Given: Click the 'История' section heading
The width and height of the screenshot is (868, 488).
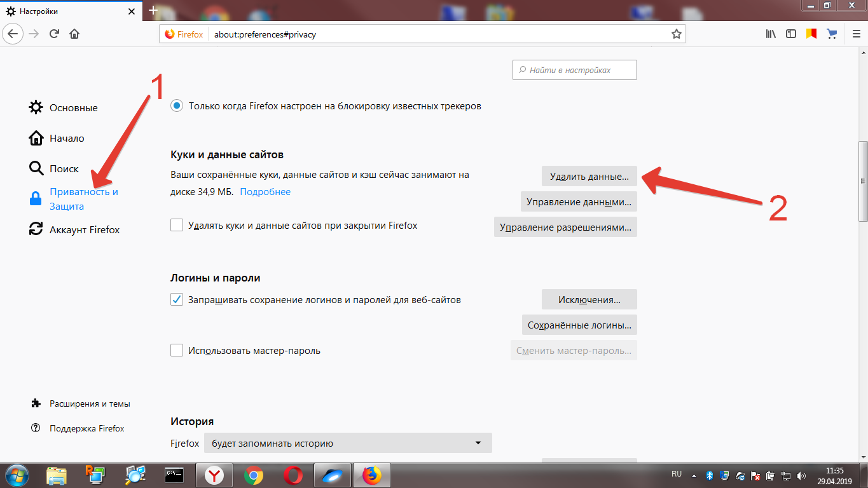Looking at the screenshot, I should click(x=192, y=421).
